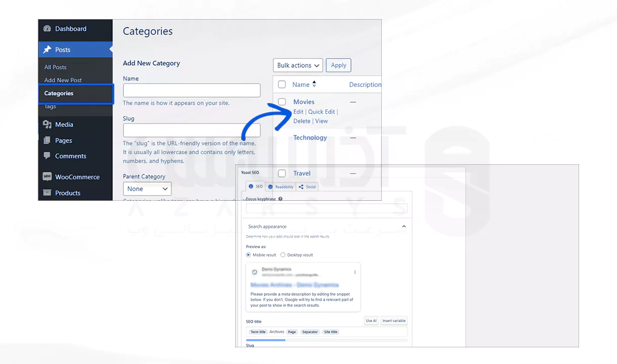Viewport: 617px width, 364px height.
Task: Tick the checkbox for the Movies category
Action: click(x=282, y=102)
